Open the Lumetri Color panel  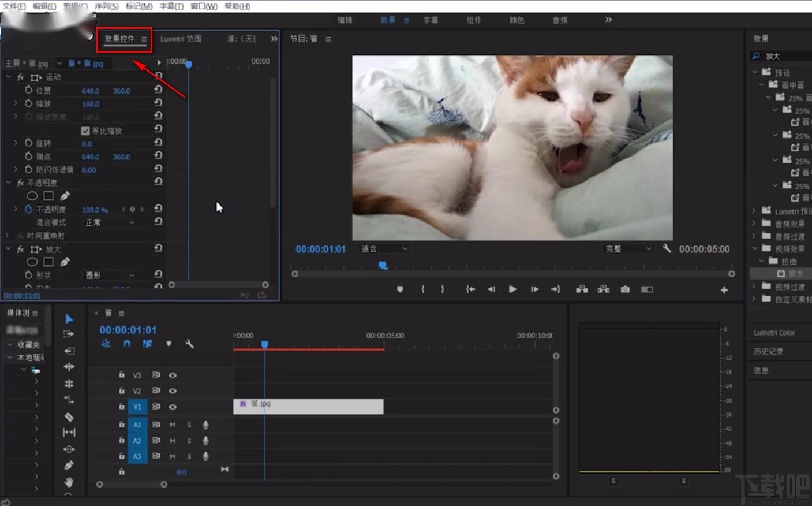[774, 333]
